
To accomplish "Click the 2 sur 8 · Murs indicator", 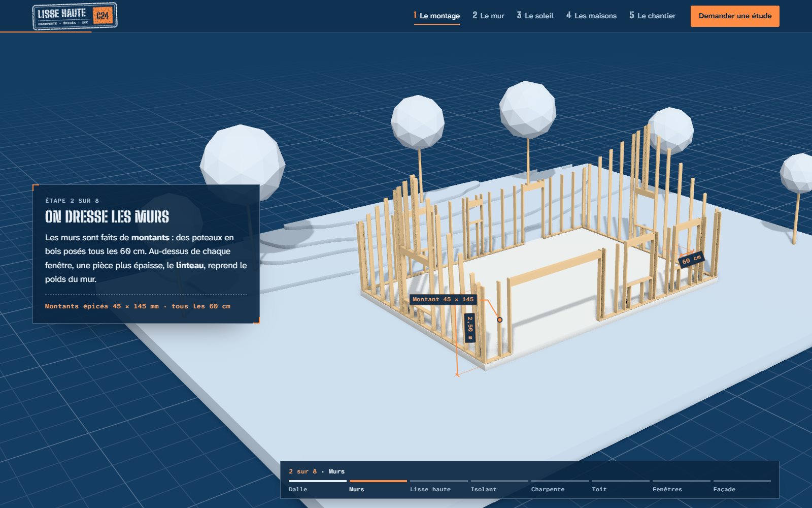I will pos(317,471).
